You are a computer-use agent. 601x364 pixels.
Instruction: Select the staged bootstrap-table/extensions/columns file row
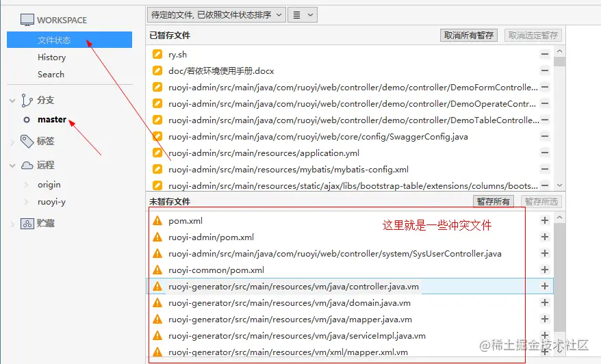click(350, 186)
